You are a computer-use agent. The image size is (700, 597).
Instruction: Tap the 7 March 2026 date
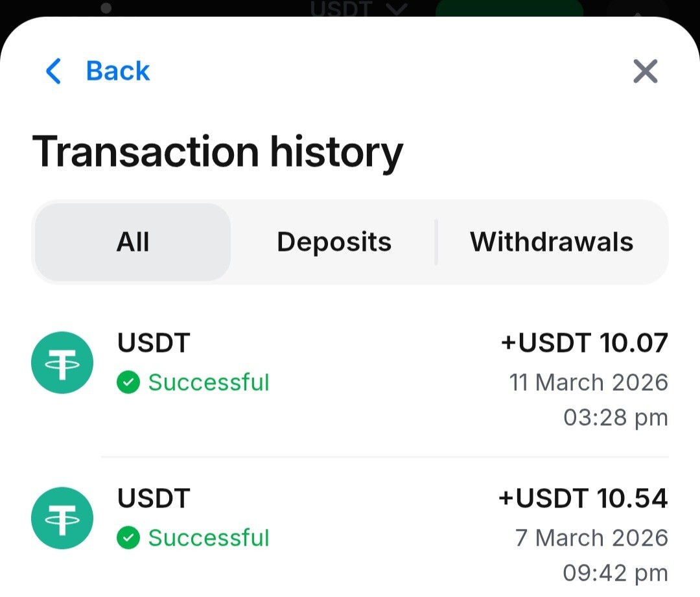pyautogui.click(x=591, y=538)
